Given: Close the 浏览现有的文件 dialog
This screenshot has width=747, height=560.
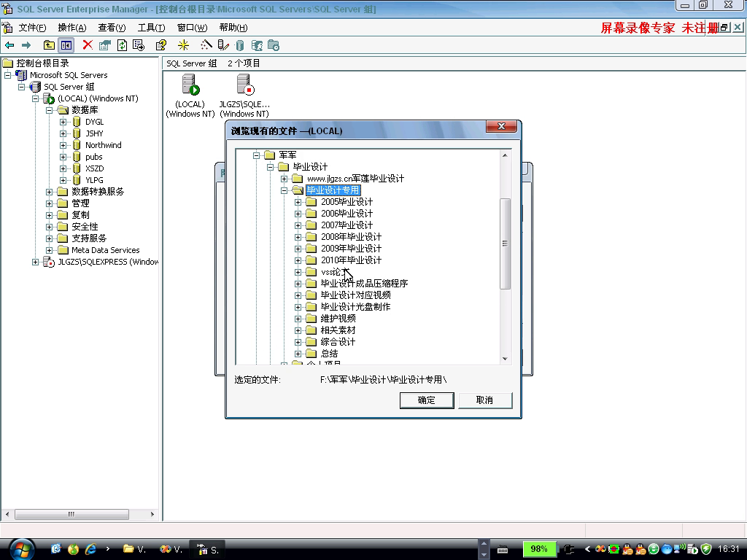Looking at the screenshot, I should click(501, 126).
